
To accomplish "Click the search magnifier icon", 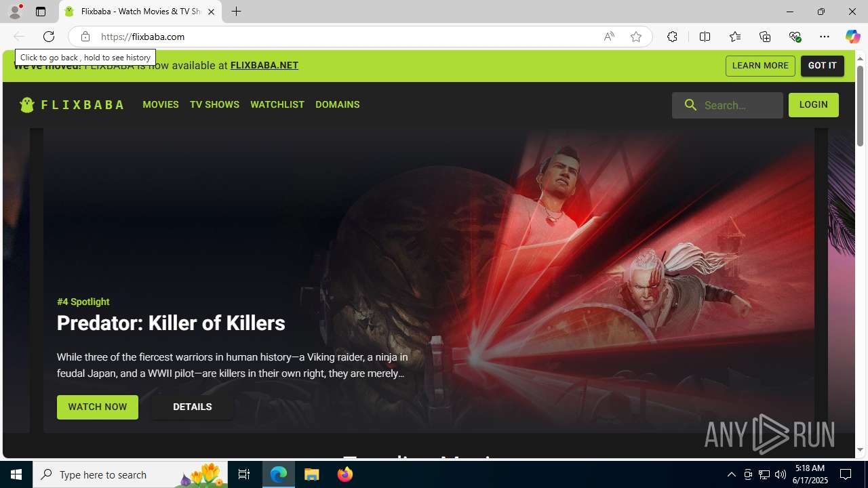I will point(690,105).
